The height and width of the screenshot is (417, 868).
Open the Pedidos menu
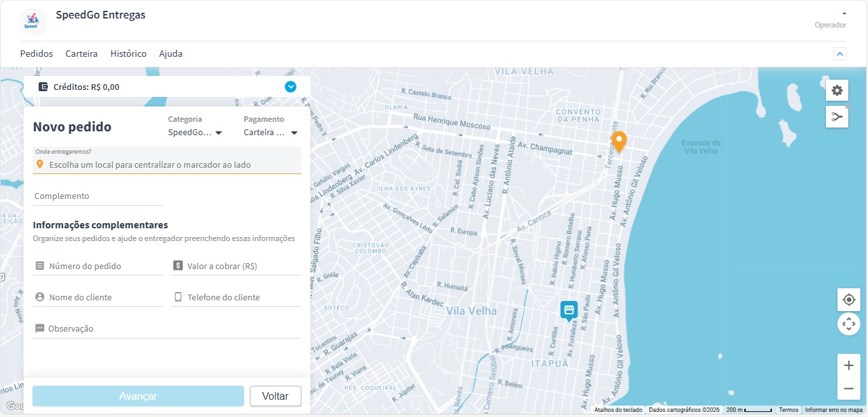36,54
